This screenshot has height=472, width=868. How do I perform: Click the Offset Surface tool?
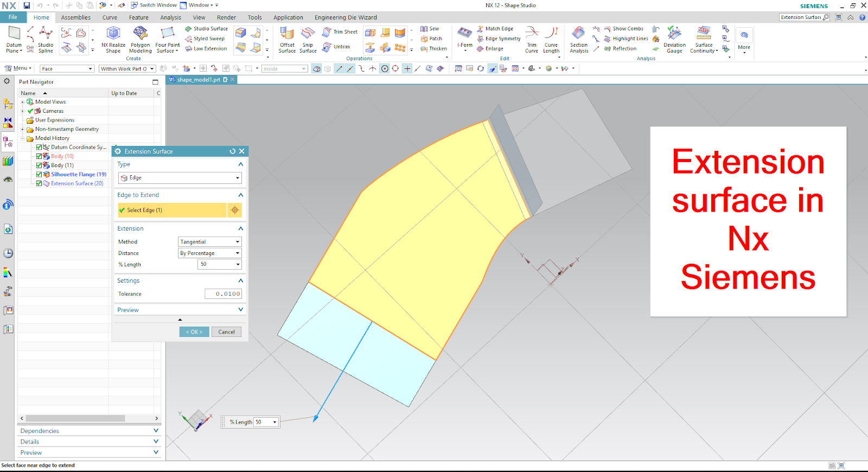(287, 40)
